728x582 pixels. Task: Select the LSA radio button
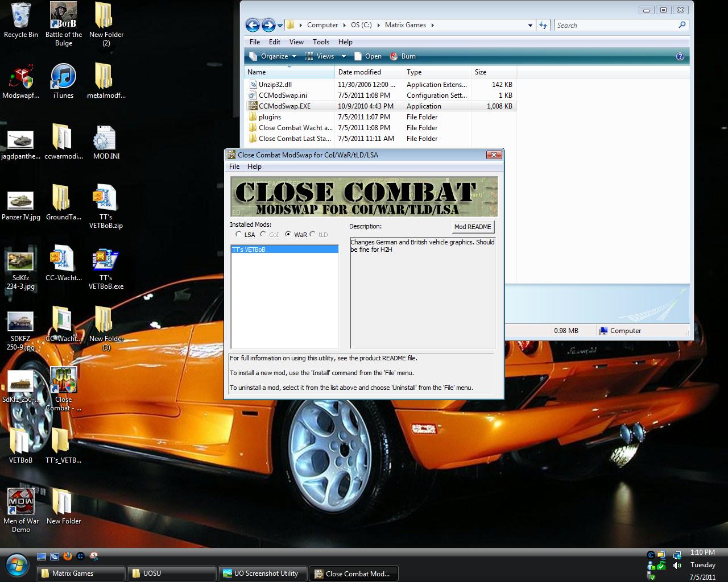[238, 234]
